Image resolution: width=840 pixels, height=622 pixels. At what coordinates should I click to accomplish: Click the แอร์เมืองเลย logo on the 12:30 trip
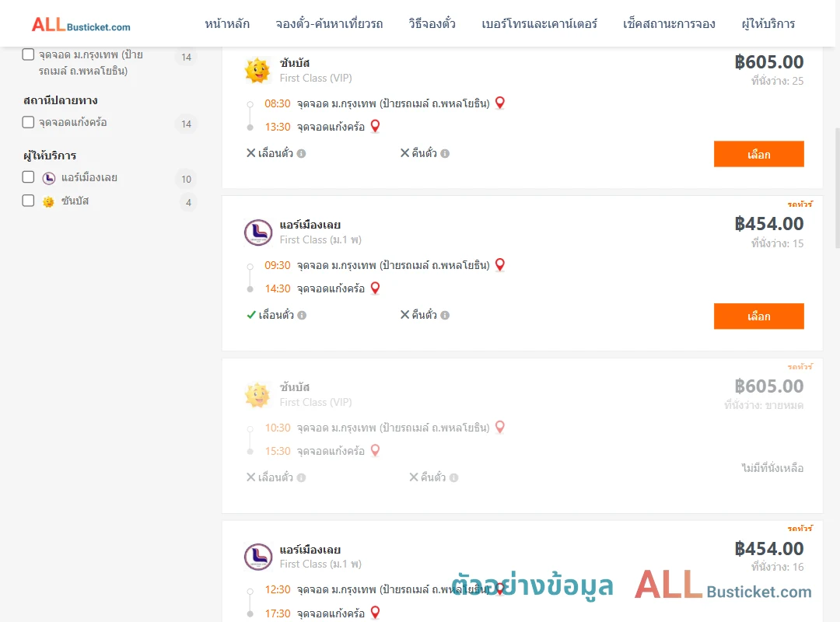coord(258,557)
